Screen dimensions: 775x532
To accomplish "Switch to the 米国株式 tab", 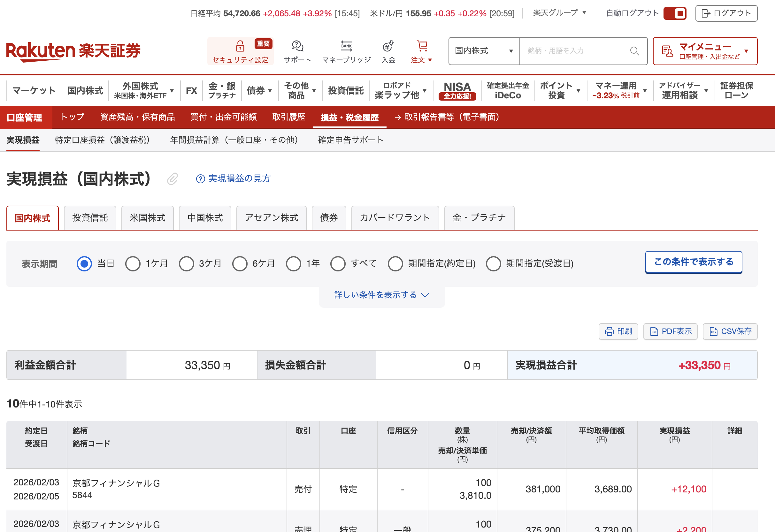I will 147,218.
